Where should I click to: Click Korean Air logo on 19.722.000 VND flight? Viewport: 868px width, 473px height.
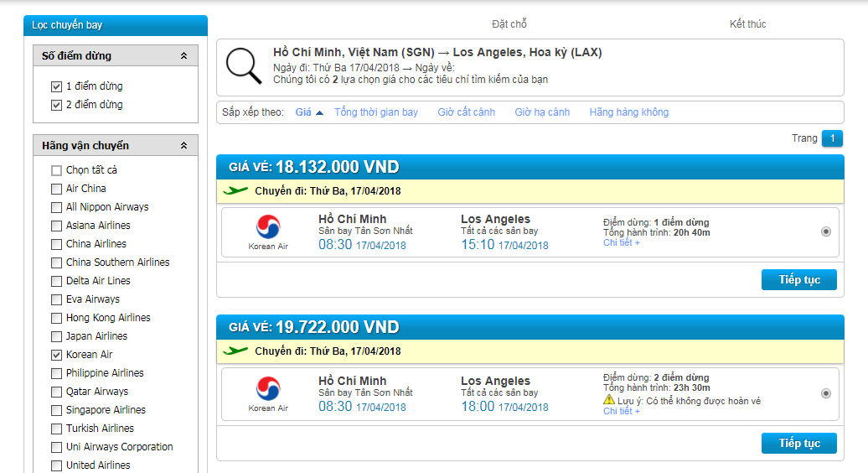click(268, 389)
